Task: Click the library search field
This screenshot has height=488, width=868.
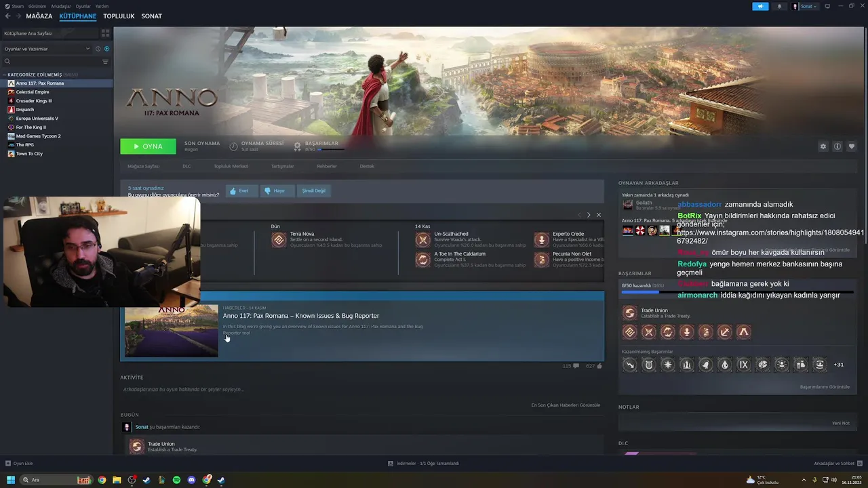Action: (x=51, y=62)
